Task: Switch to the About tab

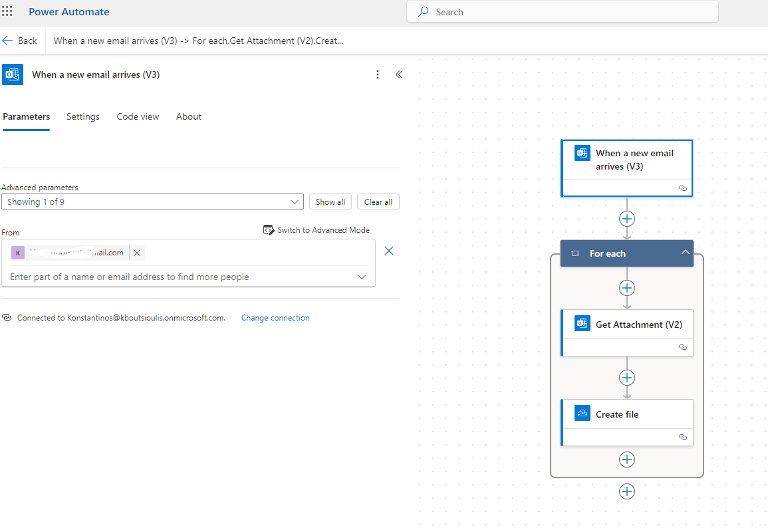Action: [189, 116]
